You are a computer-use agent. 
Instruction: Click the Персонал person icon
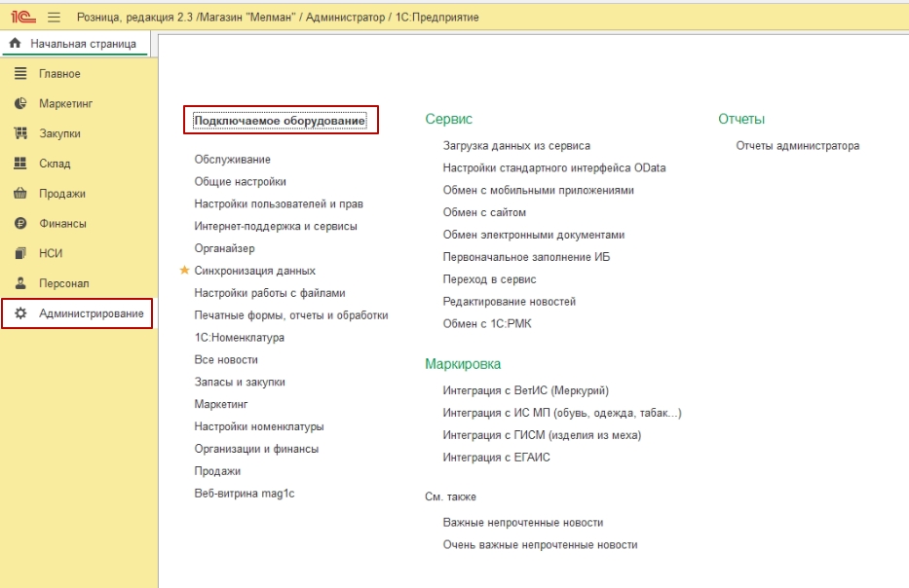(x=20, y=283)
